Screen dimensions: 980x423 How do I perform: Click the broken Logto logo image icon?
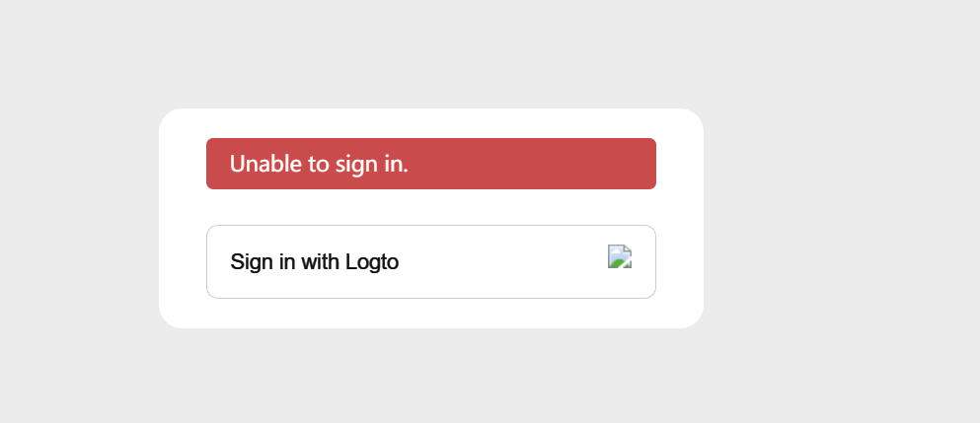pos(620,256)
